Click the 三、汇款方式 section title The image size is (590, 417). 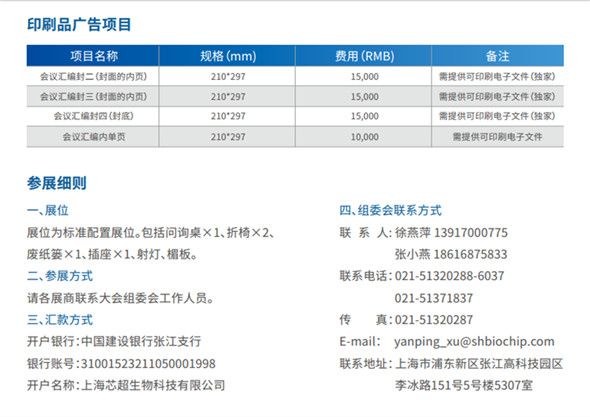point(60,320)
